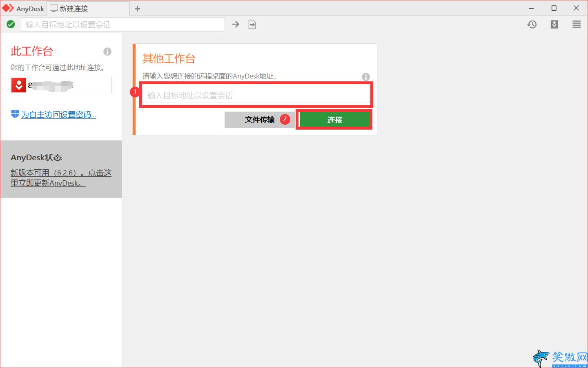588x368 pixels.
Task: Open 为自主访问设置密码 link
Action: 58,114
